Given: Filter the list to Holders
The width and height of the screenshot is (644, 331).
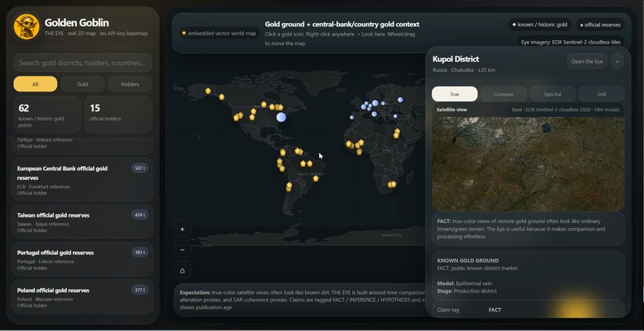Looking at the screenshot, I should tap(130, 84).
